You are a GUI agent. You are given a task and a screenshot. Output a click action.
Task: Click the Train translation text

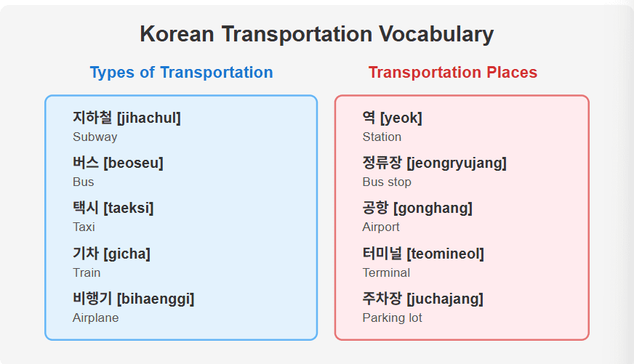[87, 272]
